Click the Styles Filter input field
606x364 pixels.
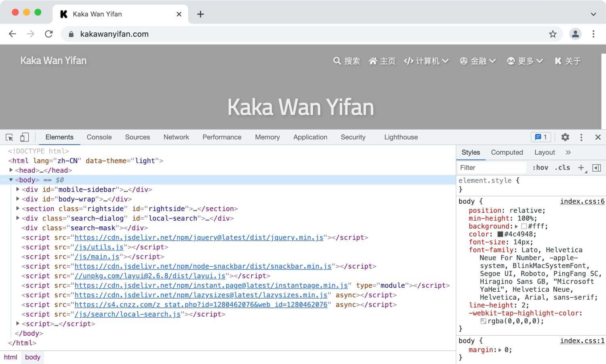click(491, 168)
